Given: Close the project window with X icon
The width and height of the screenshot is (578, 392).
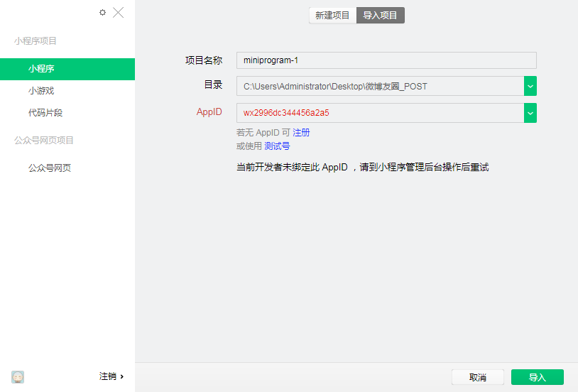Looking at the screenshot, I should [119, 12].
